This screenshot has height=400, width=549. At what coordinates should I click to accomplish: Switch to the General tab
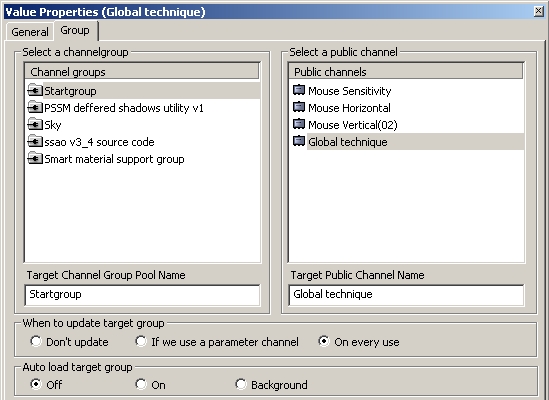pos(30,32)
